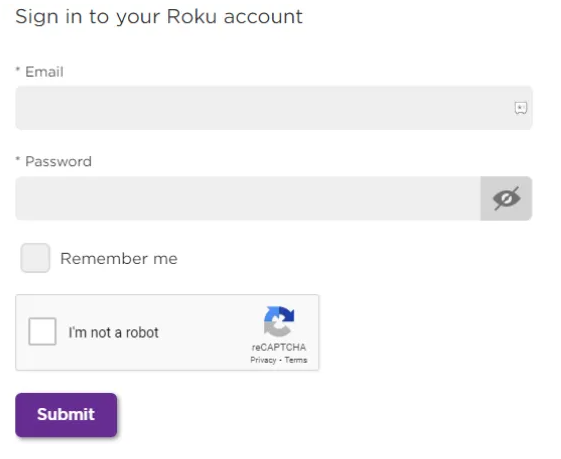Open the reCAPTCHA Terms link
The height and width of the screenshot is (459, 561).
296,360
